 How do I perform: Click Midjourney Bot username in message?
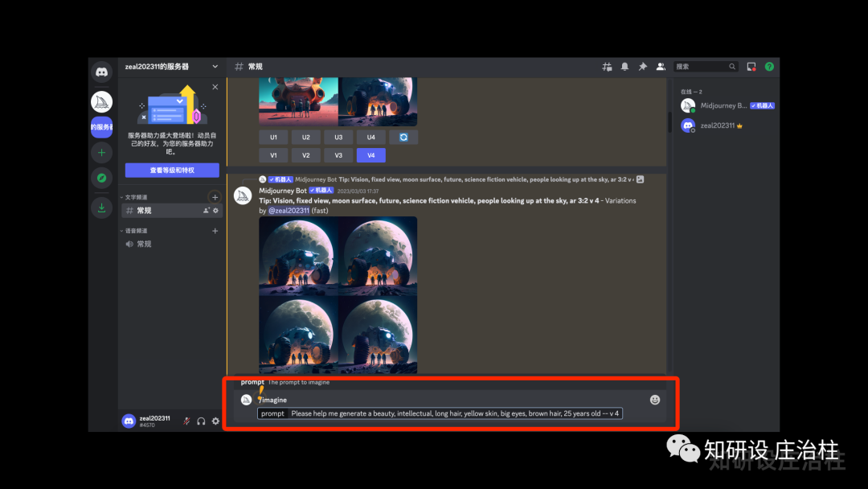[x=283, y=191]
